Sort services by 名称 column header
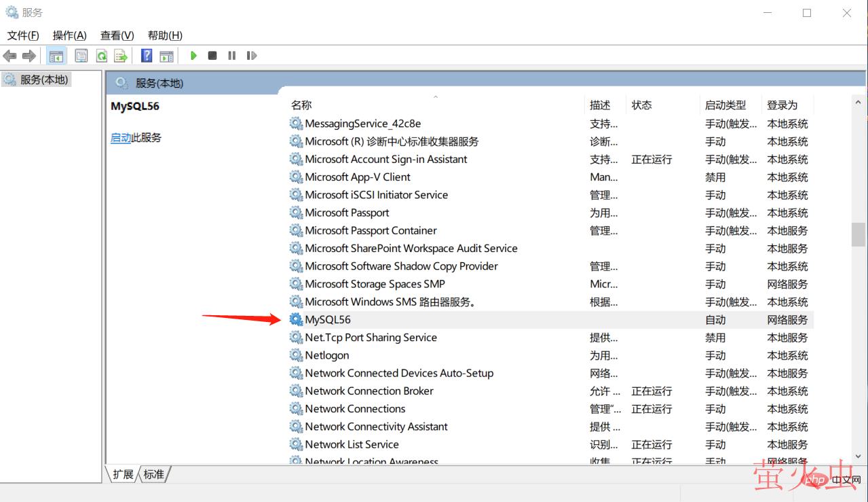The height and width of the screenshot is (502, 868). pos(301,105)
